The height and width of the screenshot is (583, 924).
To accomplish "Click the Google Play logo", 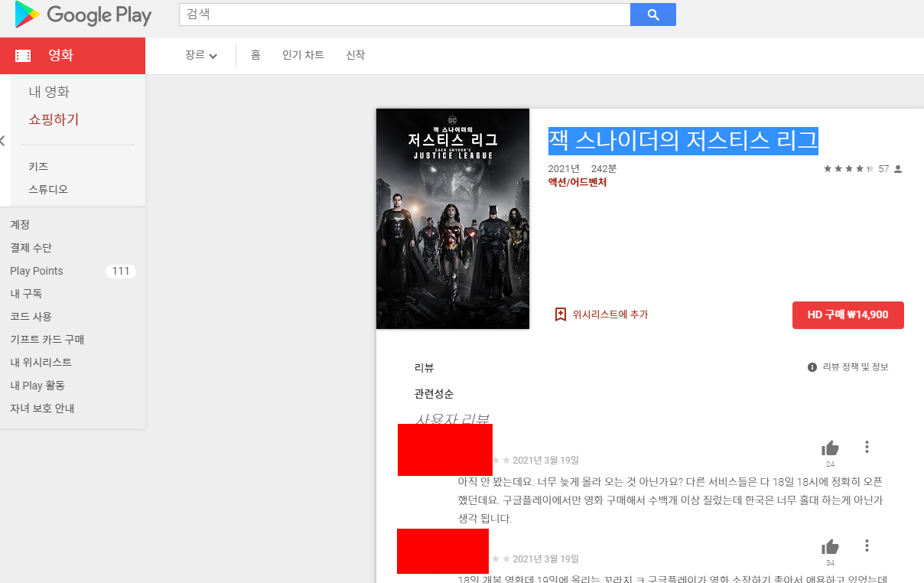I will [83, 15].
